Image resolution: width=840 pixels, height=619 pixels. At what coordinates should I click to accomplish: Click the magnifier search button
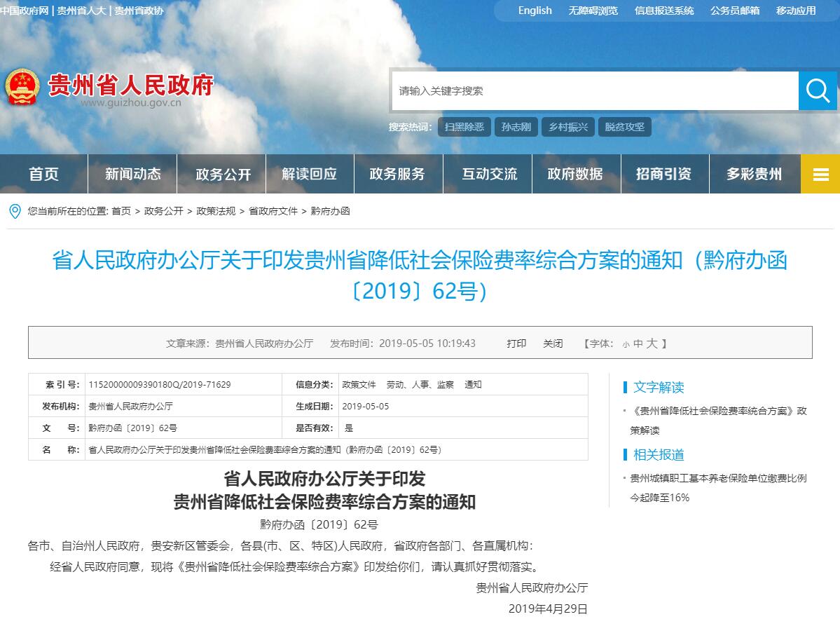[818, 90]
